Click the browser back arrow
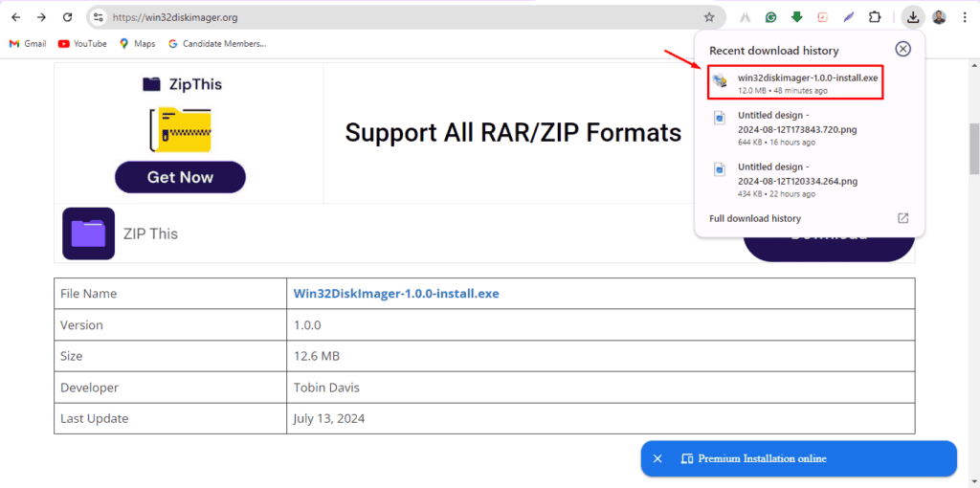This screenshot has width=980, height=488. click(x=16, y=17)
